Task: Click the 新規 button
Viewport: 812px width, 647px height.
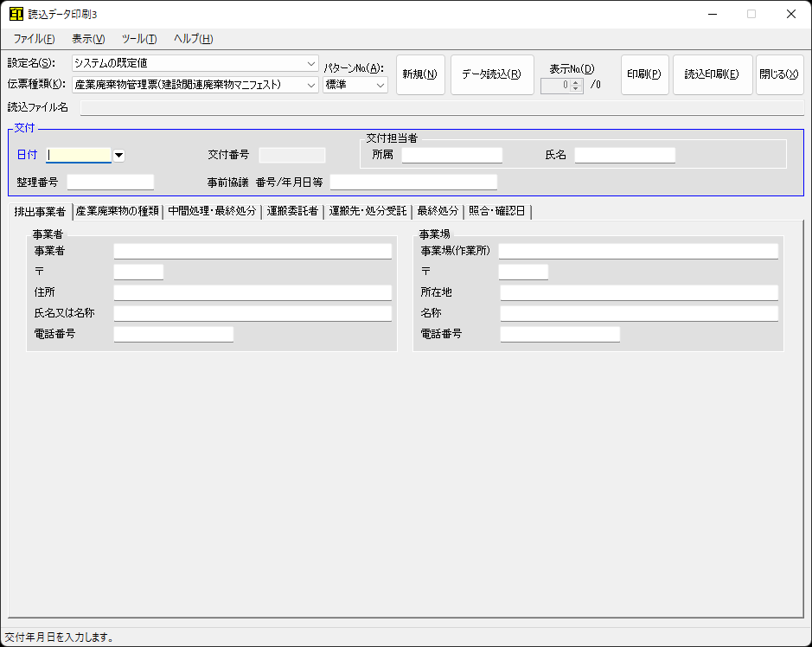Action: pyautogui.click(x=420, y=74)
